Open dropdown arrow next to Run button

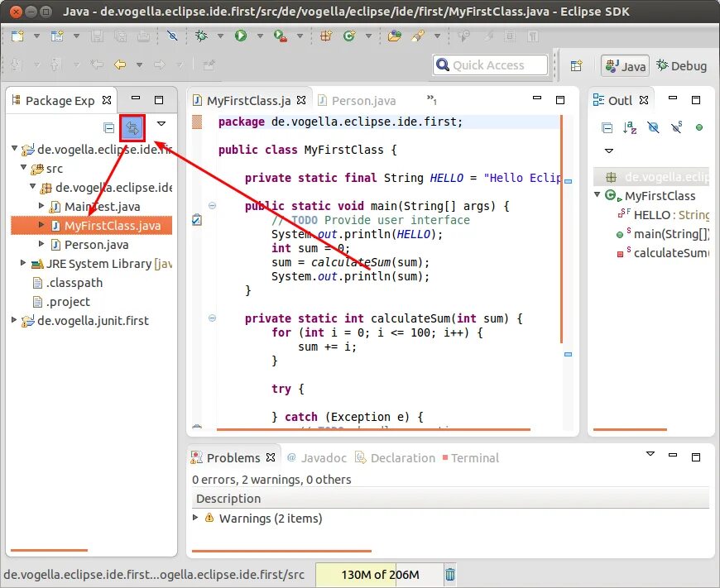point(260,36)
